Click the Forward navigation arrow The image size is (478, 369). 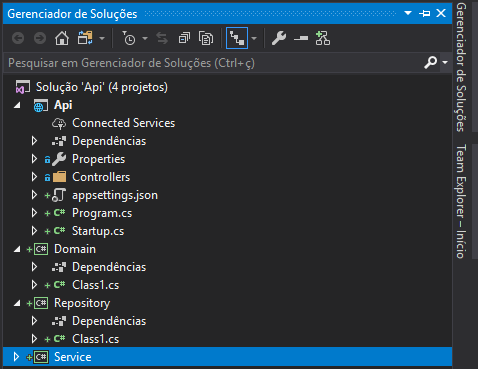40,38
